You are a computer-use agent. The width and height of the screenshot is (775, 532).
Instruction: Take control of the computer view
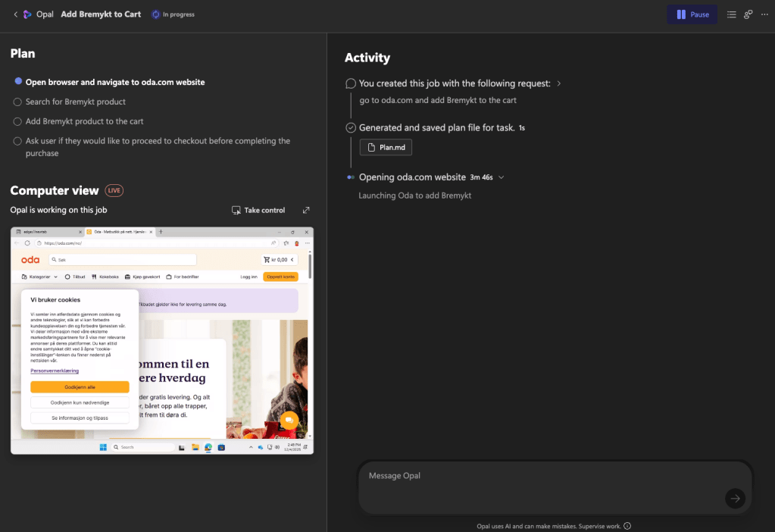(x=258, y=210)
